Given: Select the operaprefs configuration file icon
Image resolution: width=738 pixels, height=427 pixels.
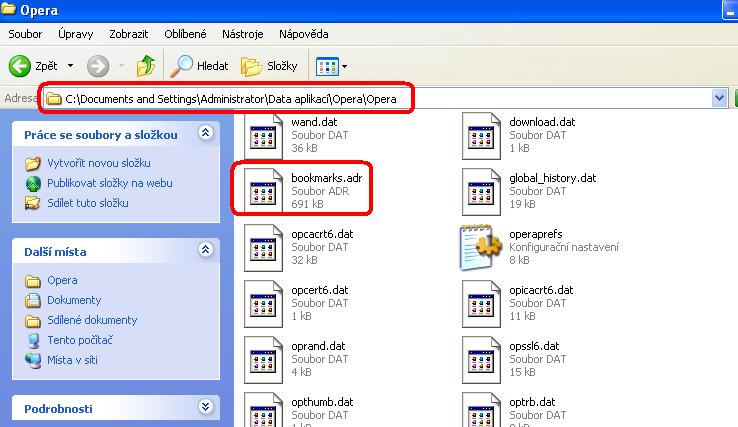Looking at the screenshot, I should (481, 248).
